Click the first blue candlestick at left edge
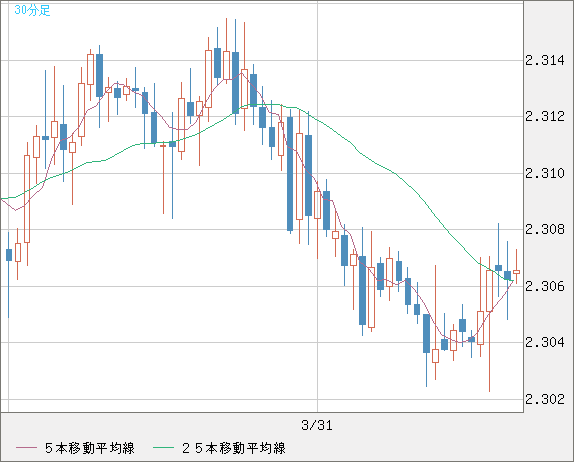 coord(9,255)
